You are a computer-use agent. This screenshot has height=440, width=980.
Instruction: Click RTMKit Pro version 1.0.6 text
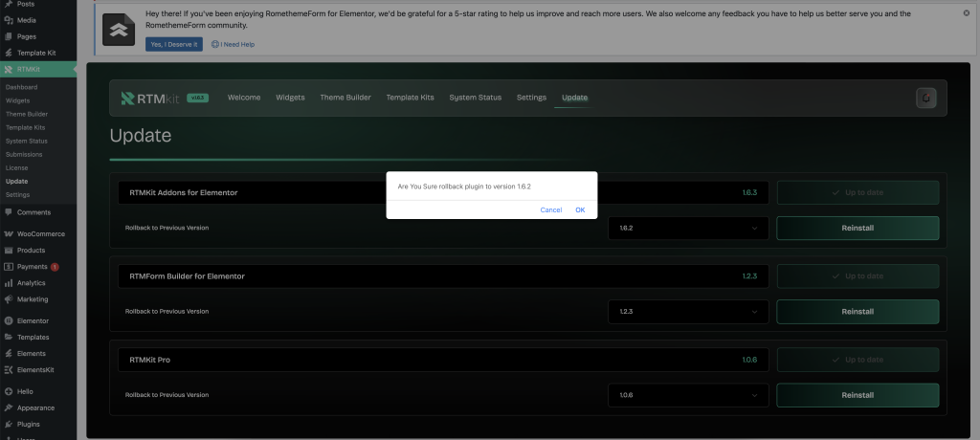[749, 360]
